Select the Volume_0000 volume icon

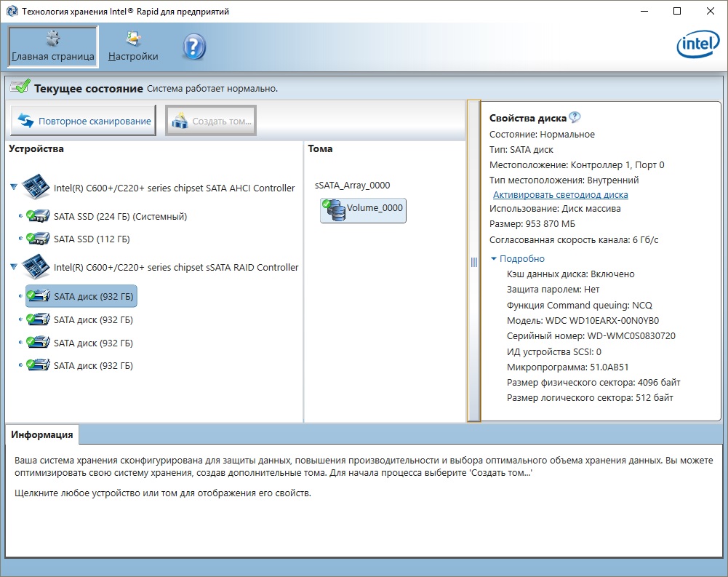pos(335,210)
